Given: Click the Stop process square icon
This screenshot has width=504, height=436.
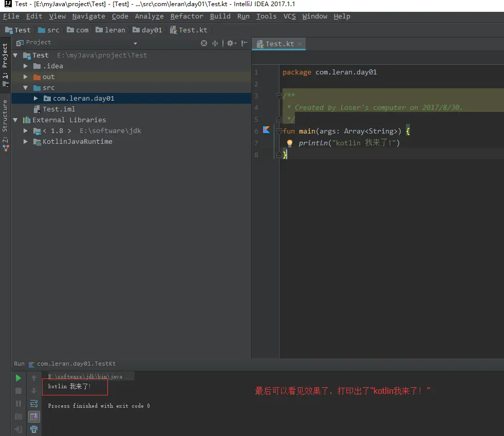Looking at the screenshot, I should pos(18,391).
